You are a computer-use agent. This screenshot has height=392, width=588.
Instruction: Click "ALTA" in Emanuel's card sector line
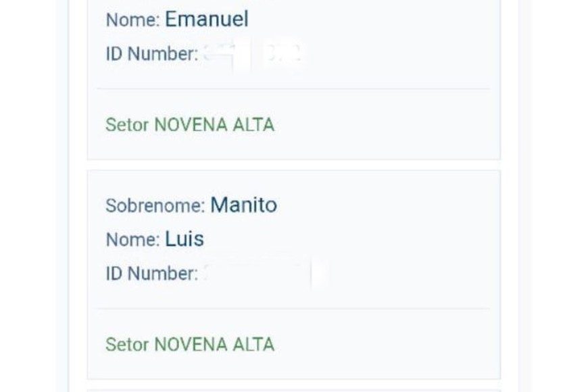pyautogui.click(x=257, y=125)
